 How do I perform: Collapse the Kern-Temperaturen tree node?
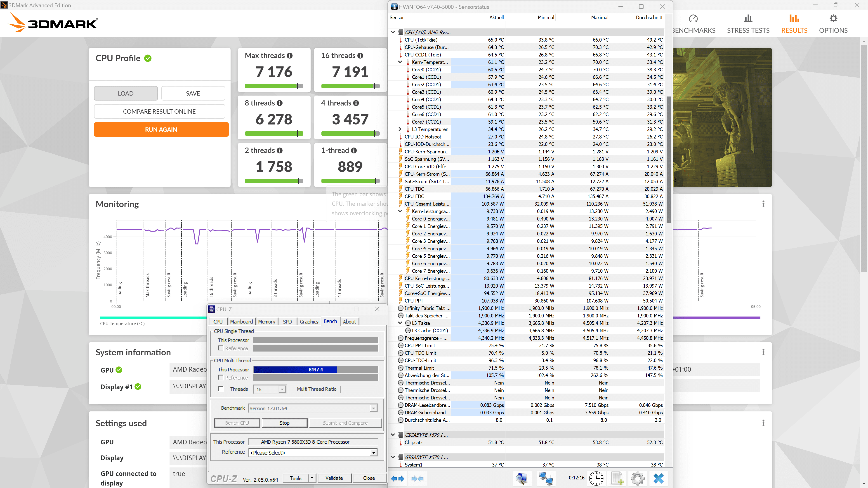coord(400,62)
